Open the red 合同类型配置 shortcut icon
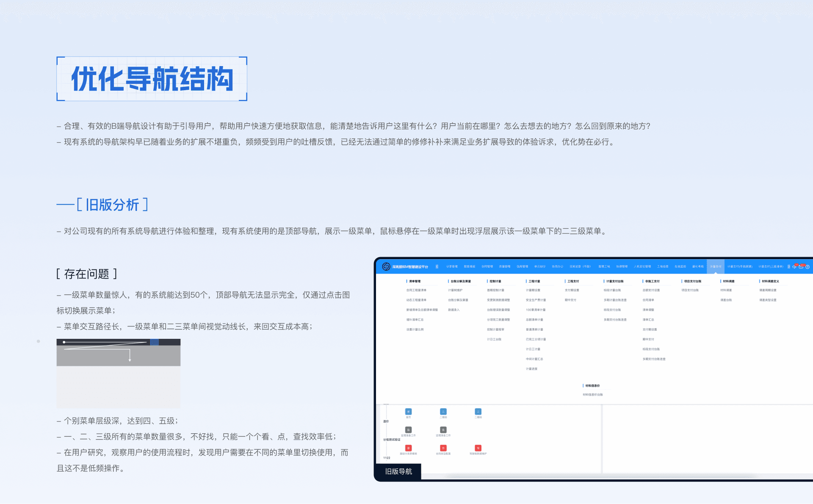813x504 pixels. [x=443, y=448]
